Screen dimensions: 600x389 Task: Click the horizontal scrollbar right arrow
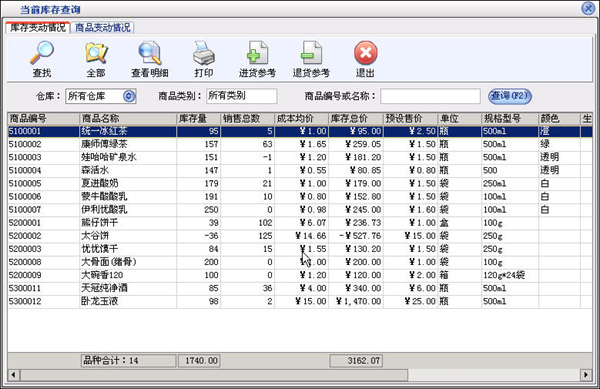[x=586, y=374]
